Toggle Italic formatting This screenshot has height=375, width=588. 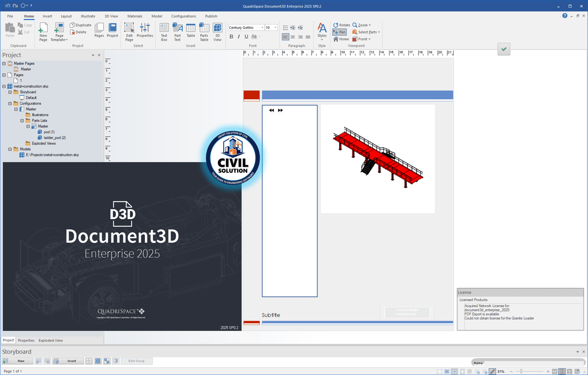pos(239,37)
